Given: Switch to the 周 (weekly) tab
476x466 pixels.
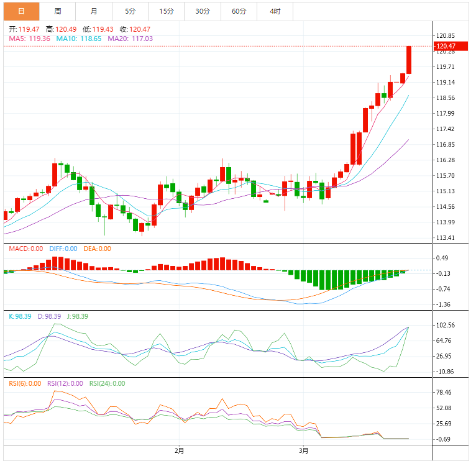Looking at the screenshot, I should pos(58,11).
